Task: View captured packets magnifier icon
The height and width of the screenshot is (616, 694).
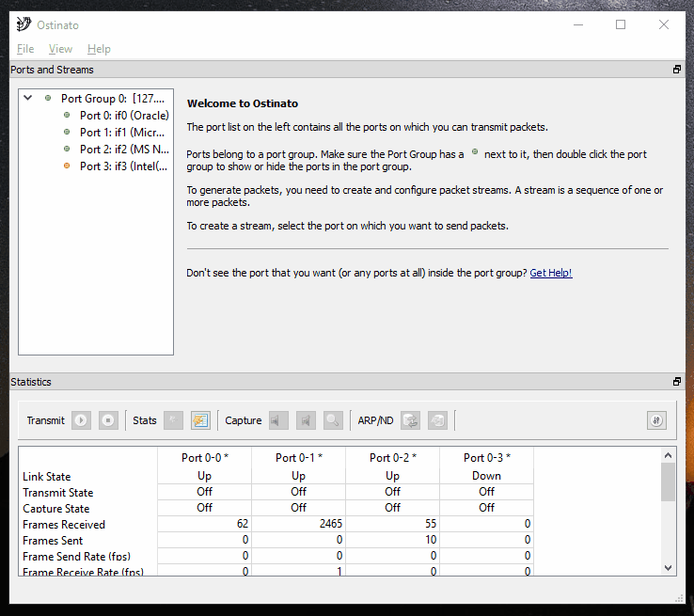Action: click(x=333, y=420)
